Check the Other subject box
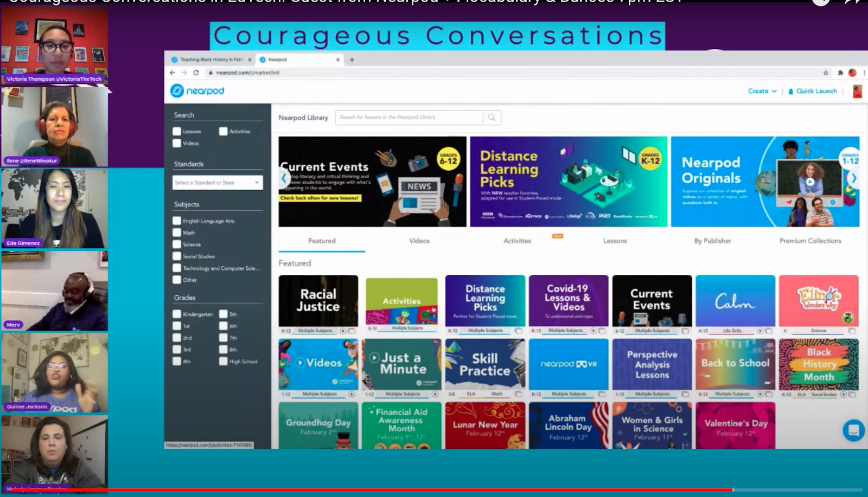Screen dimensions: 868x497 click(177, 280)
